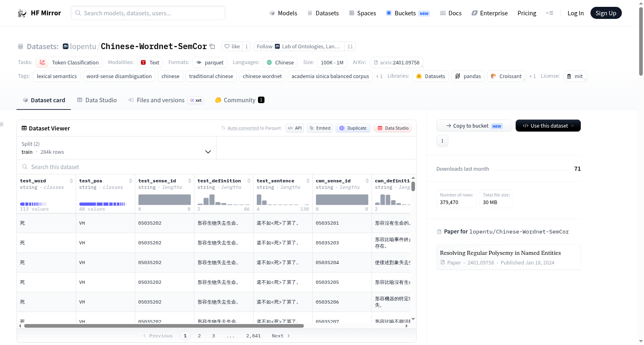Click the Sign Up button
This screenshot has width=644, height=345.
tap(606, 13)
